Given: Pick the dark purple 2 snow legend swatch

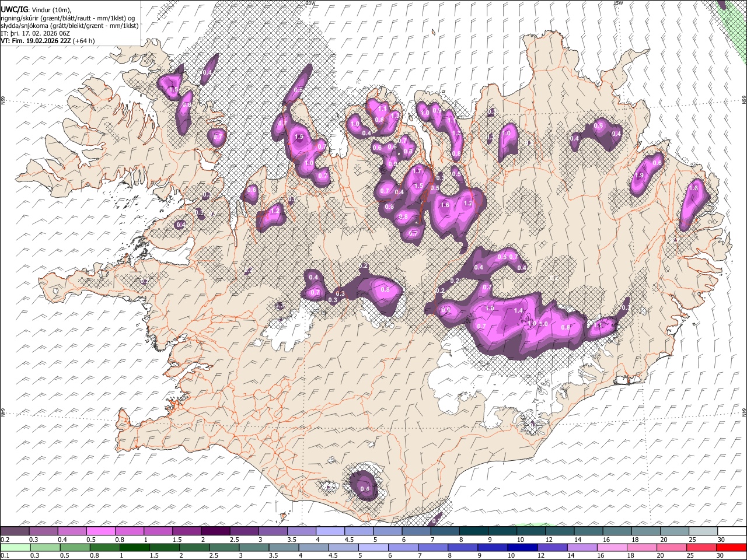Looking at the screenshot, I should pyautogui.click(x=215, y=531).
